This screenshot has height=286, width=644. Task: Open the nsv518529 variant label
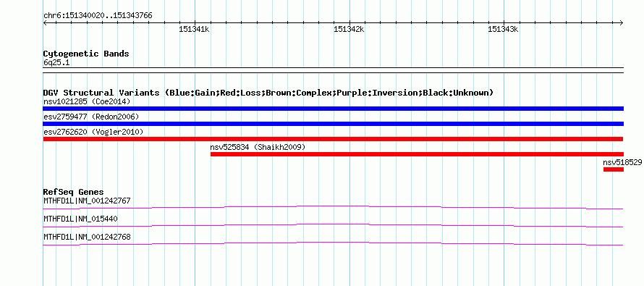click(622, 162)
